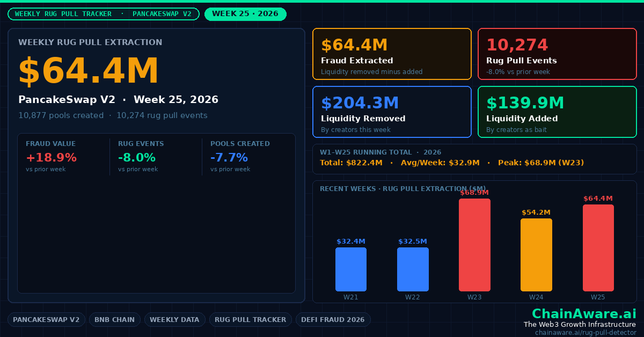Click the 'Peak: $68.9M (W23)' value

(541, 163)
